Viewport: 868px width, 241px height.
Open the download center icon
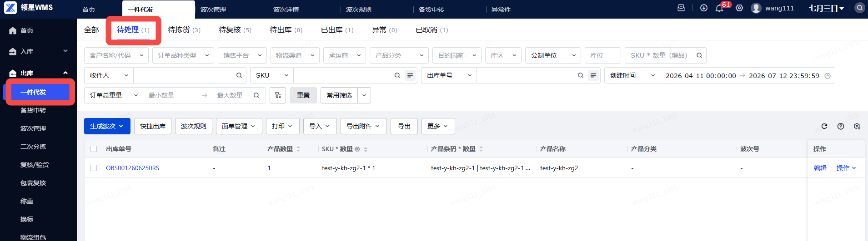704,8
